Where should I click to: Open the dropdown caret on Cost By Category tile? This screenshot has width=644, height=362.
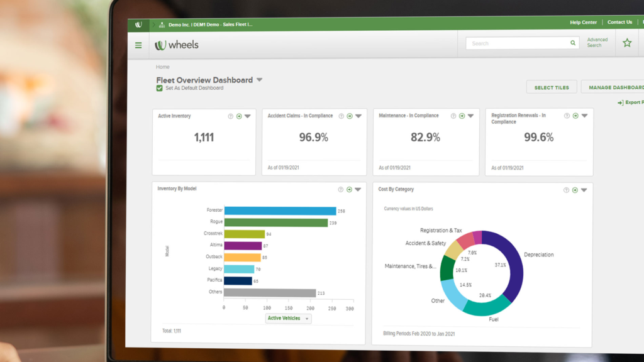click(583, 189)
